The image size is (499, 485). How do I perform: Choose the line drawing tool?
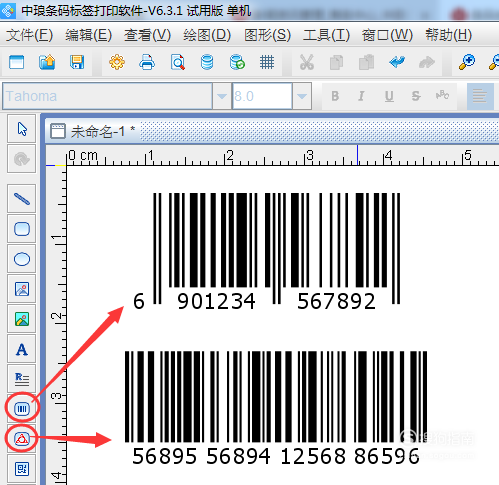(x=22, y=199)
